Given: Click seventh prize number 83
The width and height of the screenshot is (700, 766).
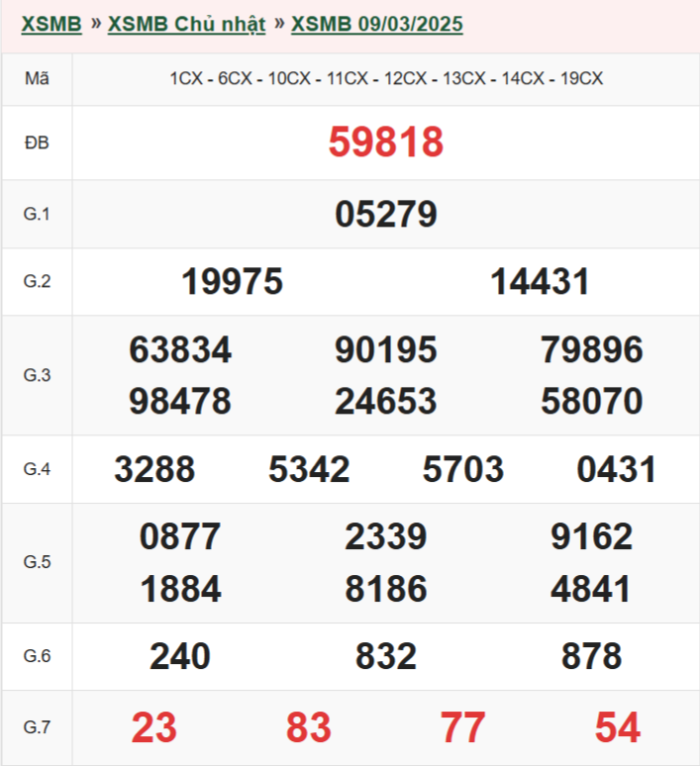Looking at the screenshot, I should pyautogui.click(x=309, y=727).
